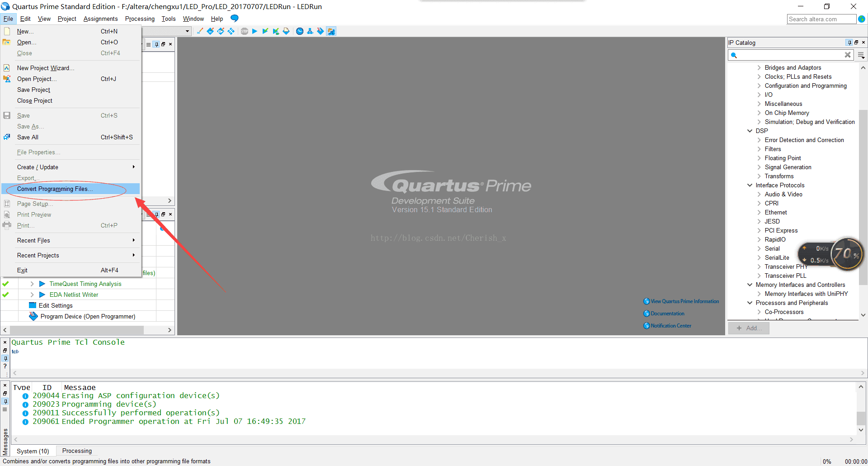Open the Pin Planner toolbar icon
The height and width of the screenshot is (466, 868).
point(221,31)
